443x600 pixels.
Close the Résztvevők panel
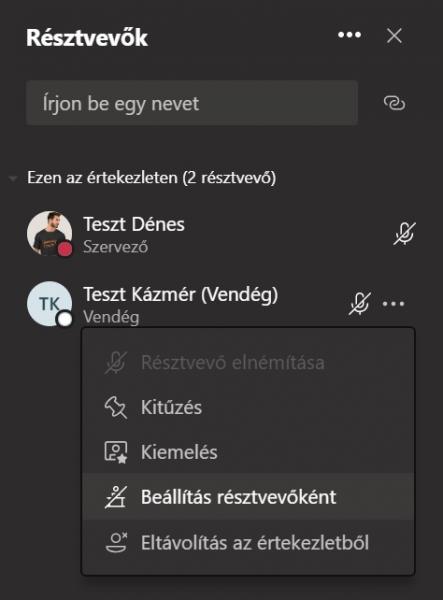tap(394, 36)
